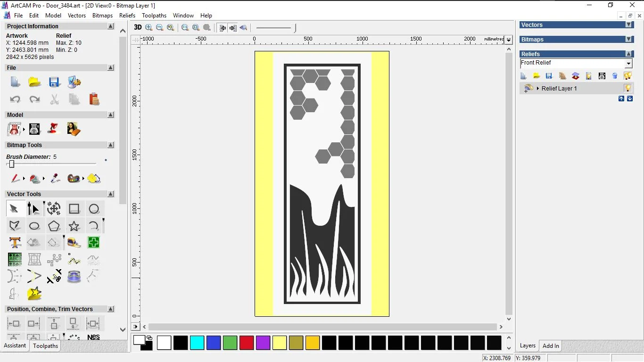Toggle all relief layers visibility bulbs icon
Screen dimensions: 644x362
(627, 76)
